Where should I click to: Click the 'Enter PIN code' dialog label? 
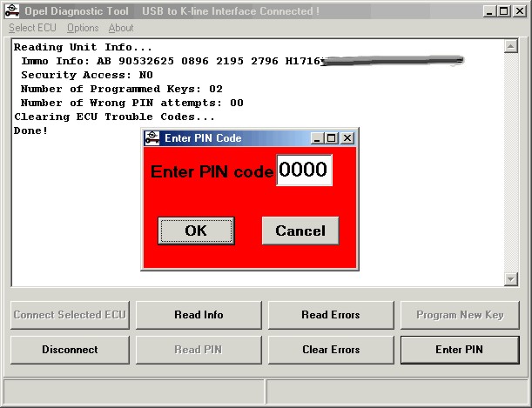[x=212, y=171]
